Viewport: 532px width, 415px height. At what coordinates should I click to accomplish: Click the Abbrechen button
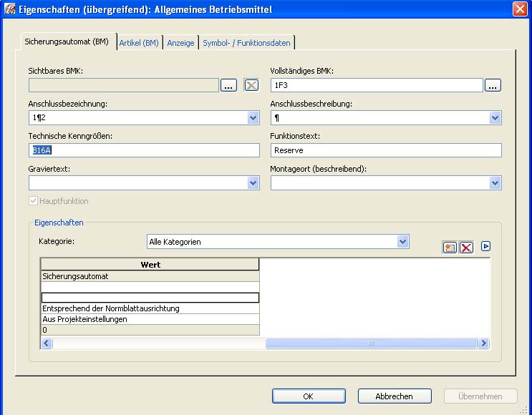395,396
